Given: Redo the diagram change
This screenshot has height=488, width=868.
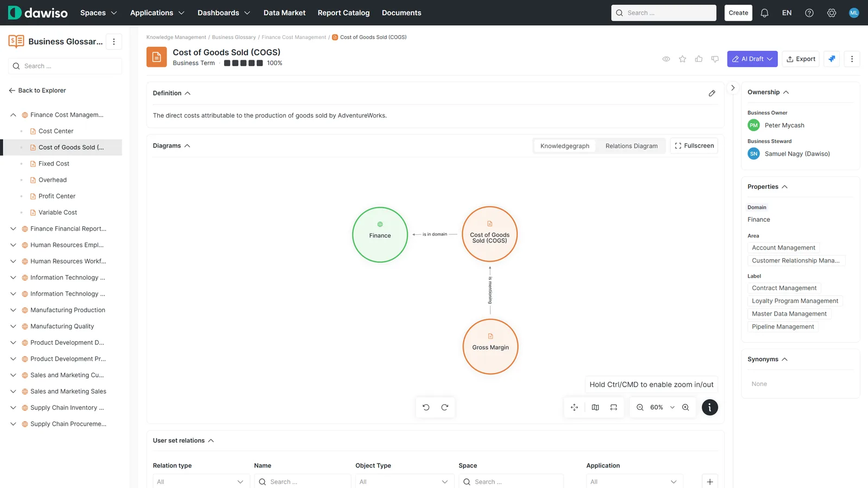Looking at the screenshot, I should click(x=445, y=407).
